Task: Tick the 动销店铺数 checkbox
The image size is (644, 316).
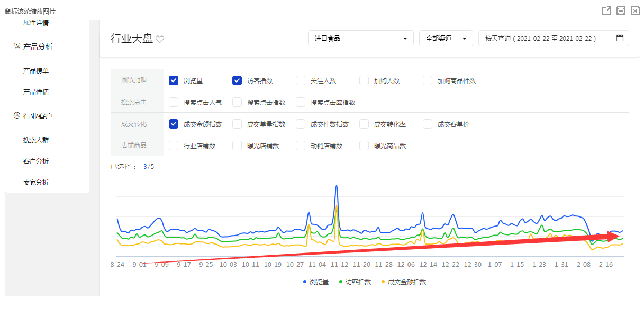Action: point(301,146)
